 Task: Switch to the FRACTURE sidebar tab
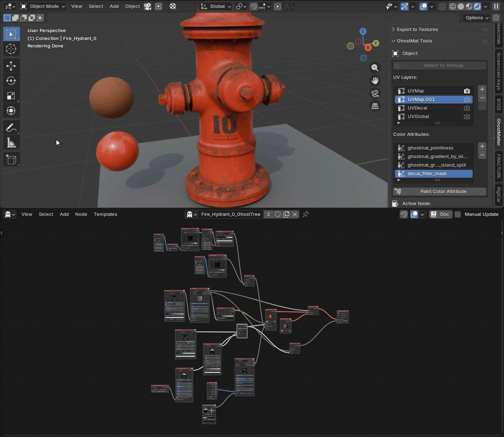[x=499, y=166]
